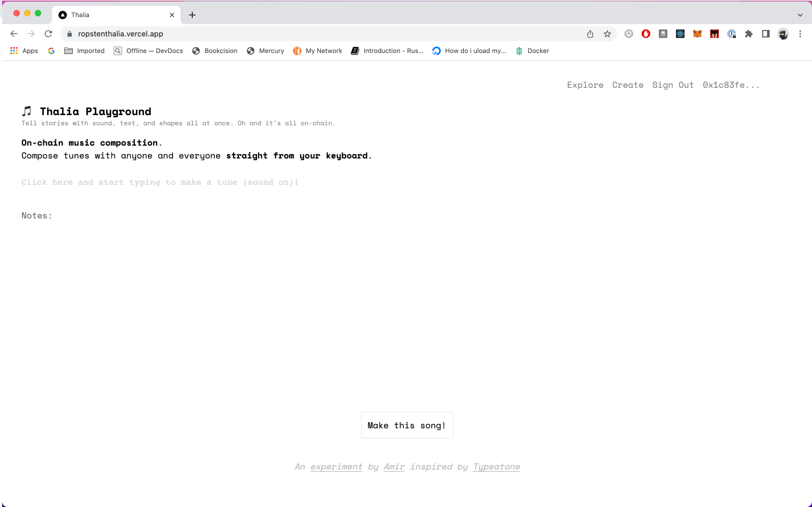Close the Thalia tab
The width and height of the screenshot is (812, 507).
tap(172, 15)
